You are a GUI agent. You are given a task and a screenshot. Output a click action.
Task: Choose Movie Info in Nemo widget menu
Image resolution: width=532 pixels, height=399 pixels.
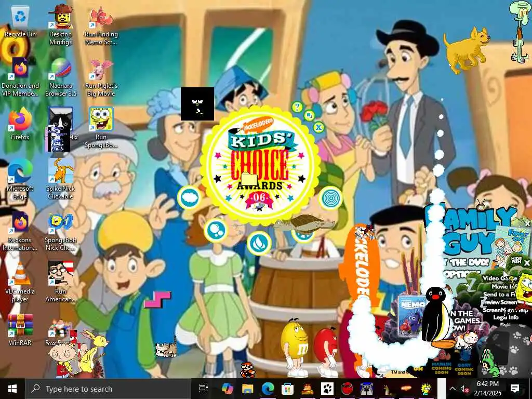pyautogui.click(x=504, y=286)
